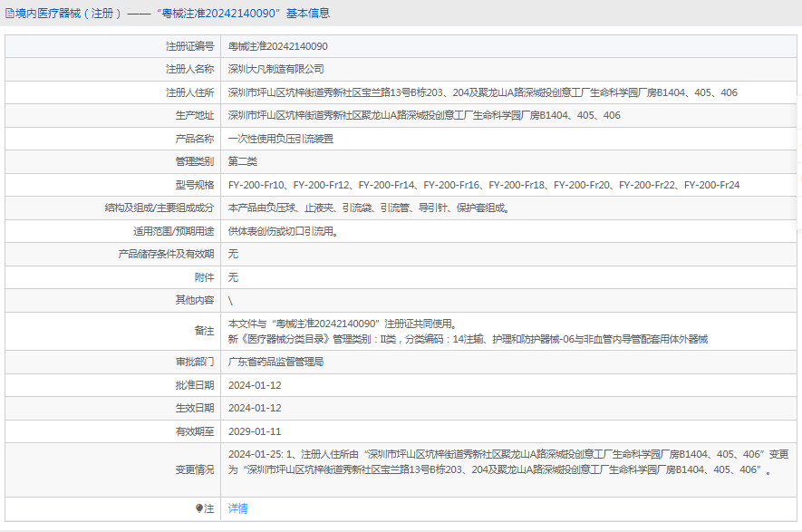This screenshot has width=802, height=532.
Task: Click the 管理类别 row label
Action: 195,161
